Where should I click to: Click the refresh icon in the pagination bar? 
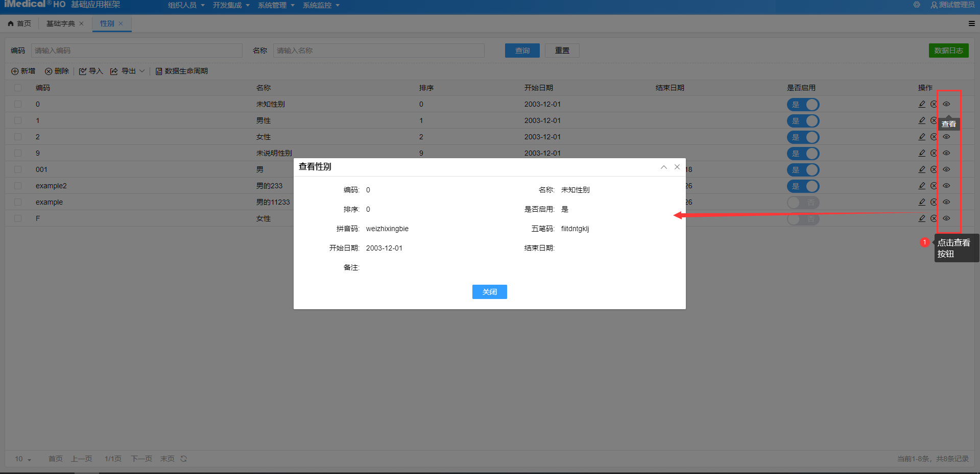(184, 459)
